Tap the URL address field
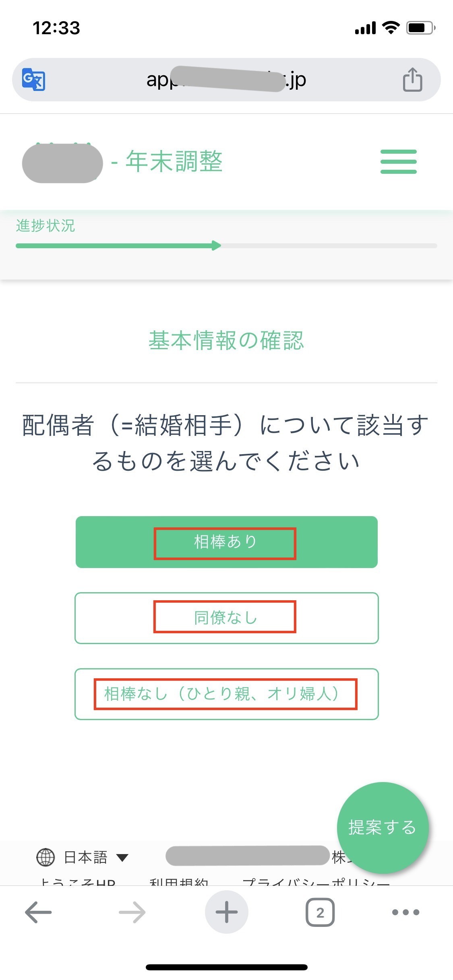 pyautogui.click(x=226, y=80)
